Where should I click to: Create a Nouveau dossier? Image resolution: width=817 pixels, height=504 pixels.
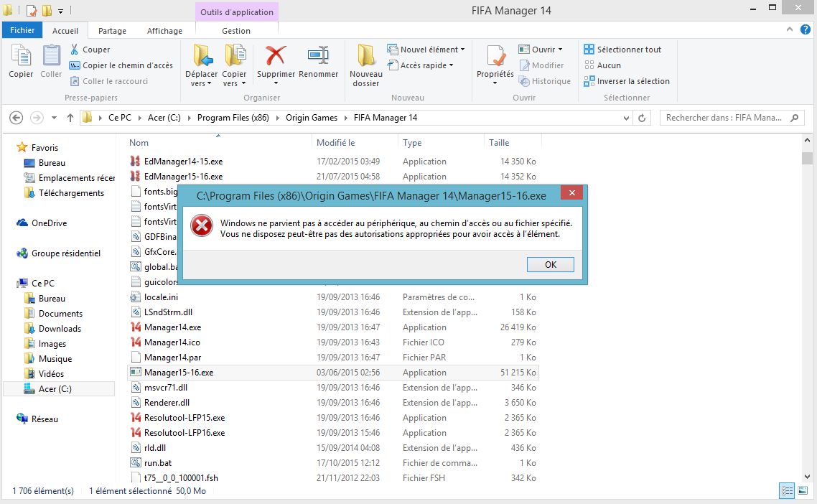click(x=365, y=65)
